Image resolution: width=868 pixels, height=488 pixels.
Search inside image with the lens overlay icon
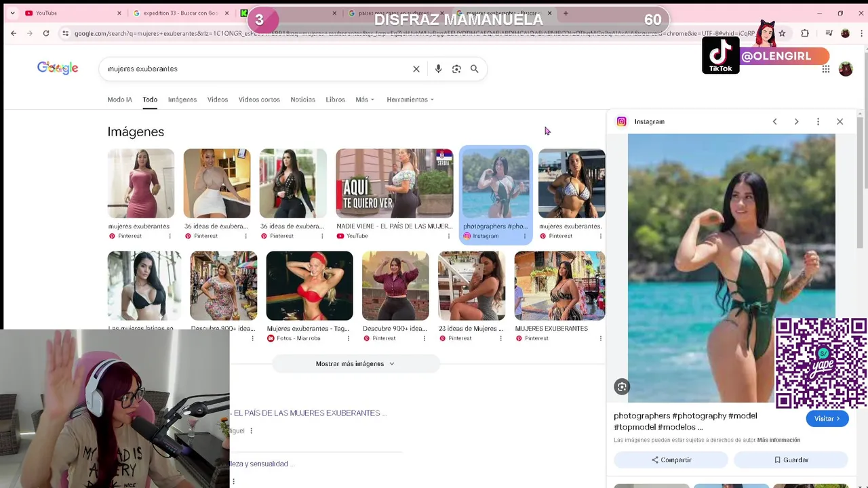point(622,387)
